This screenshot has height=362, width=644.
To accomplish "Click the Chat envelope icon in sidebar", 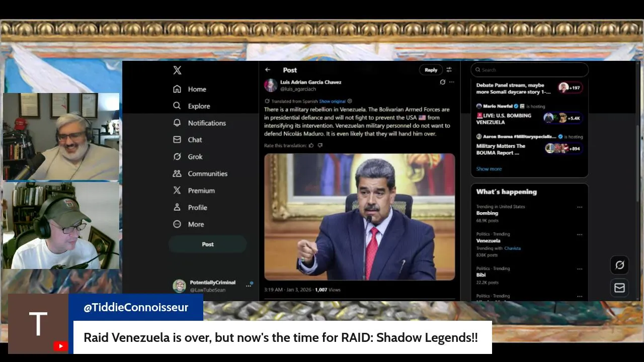I will pos(177,140).
